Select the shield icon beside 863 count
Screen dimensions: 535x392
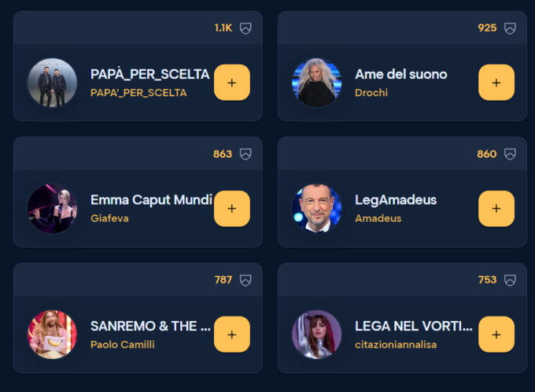245,154
